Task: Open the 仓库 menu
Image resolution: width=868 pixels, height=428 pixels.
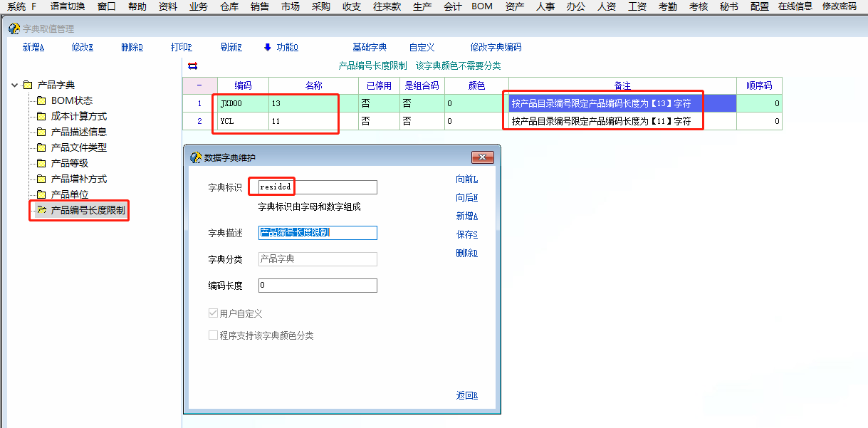Action: point(229,6)
